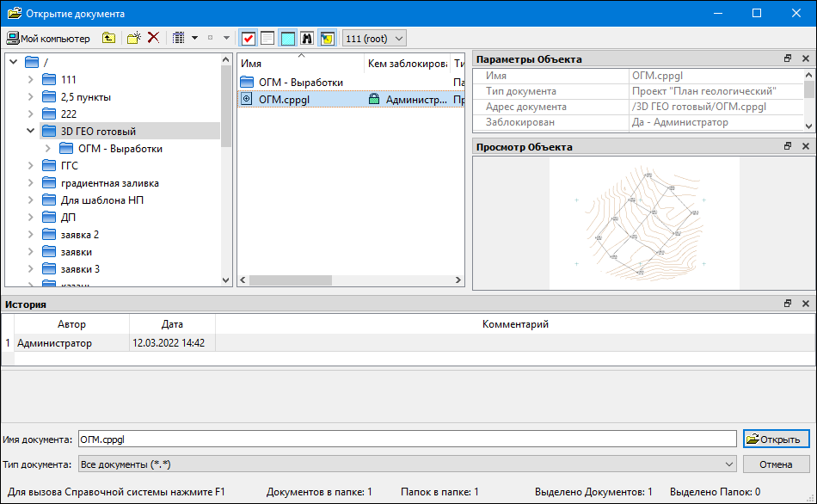Sort by "Кем заблокирован" column header

click(407, 63)
